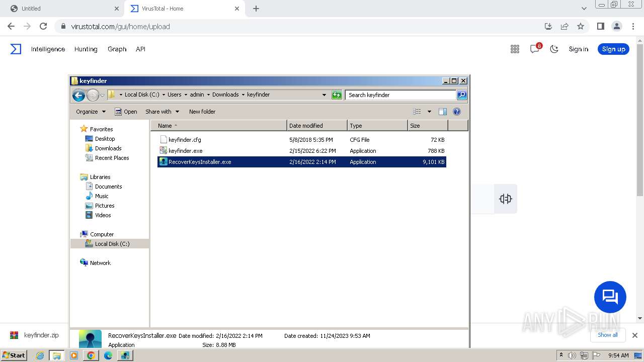Click the keyfinder.exe file icon
Image resolution: width=644 pixels, height=362 pixels.
point(163,151)
